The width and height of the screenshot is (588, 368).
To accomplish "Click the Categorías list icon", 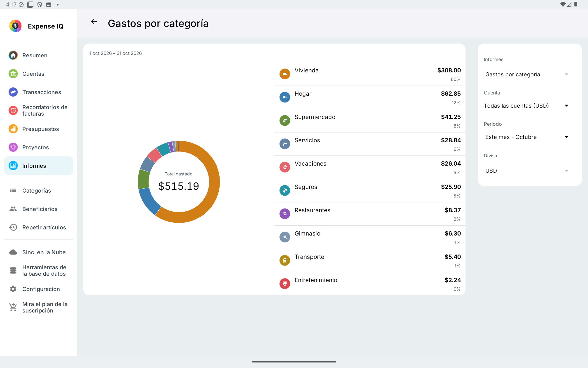I will (x=13, y=190).
